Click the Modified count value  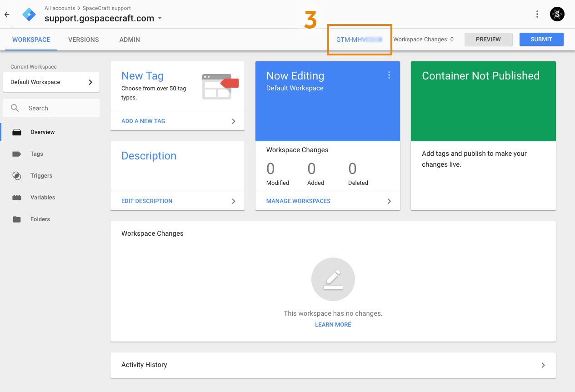270,169
